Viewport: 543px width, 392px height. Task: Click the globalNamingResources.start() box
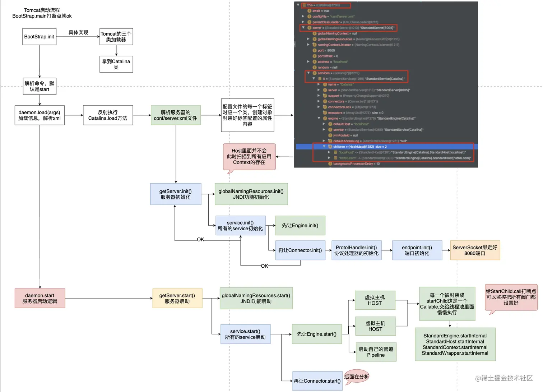tap(256, 298)
